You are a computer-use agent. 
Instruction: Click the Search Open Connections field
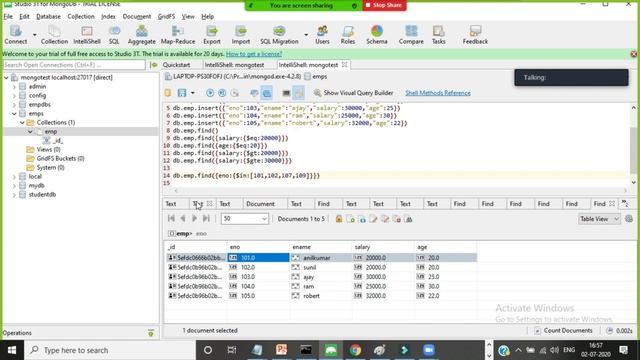point(74,65)
